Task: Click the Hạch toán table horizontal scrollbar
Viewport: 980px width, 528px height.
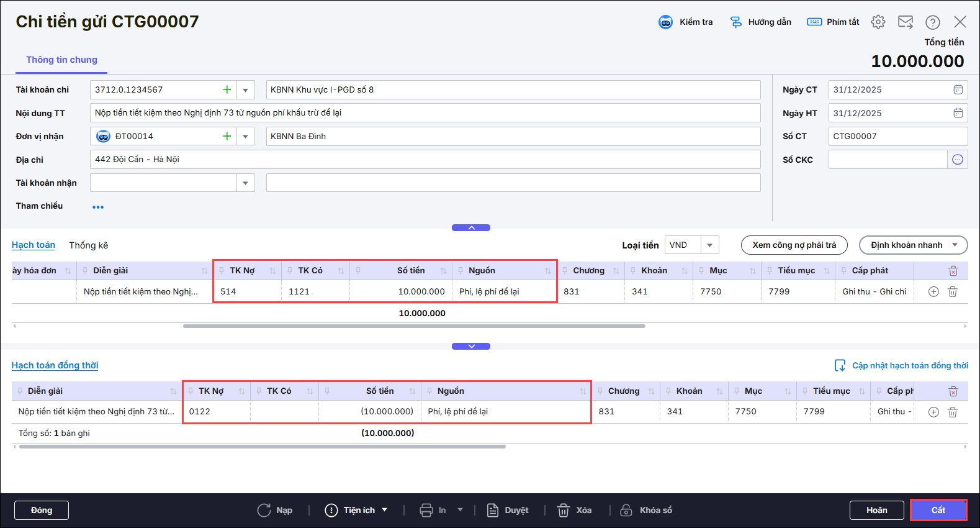Action: click(414, 326)
